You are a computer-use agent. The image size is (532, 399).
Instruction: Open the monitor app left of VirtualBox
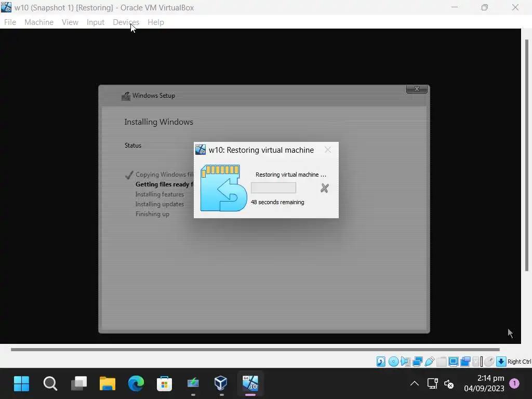pos(193,384)
